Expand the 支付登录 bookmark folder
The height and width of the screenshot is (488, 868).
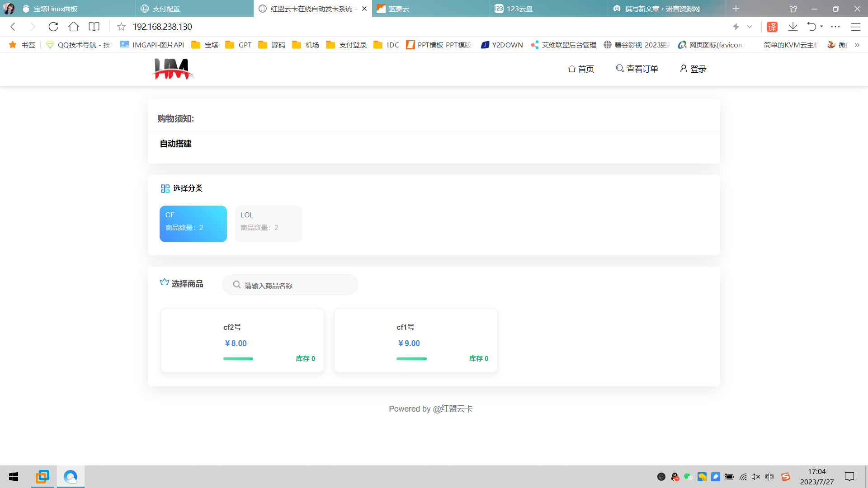coord(346,45)
